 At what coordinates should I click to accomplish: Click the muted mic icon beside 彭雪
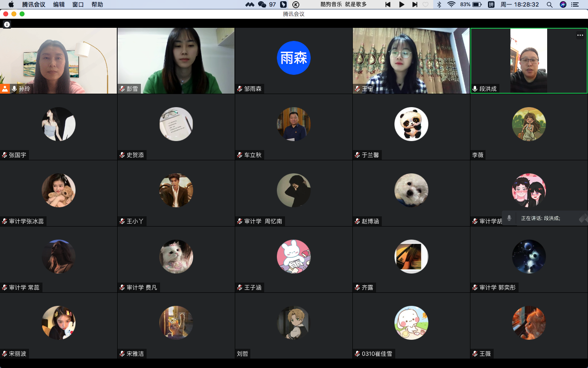122,89
